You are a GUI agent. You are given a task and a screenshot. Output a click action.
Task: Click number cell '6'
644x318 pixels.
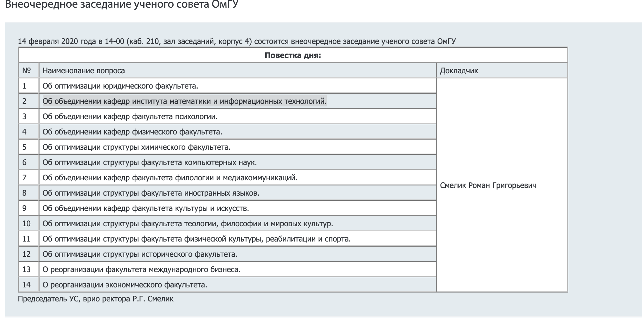(x=29, y=162)
